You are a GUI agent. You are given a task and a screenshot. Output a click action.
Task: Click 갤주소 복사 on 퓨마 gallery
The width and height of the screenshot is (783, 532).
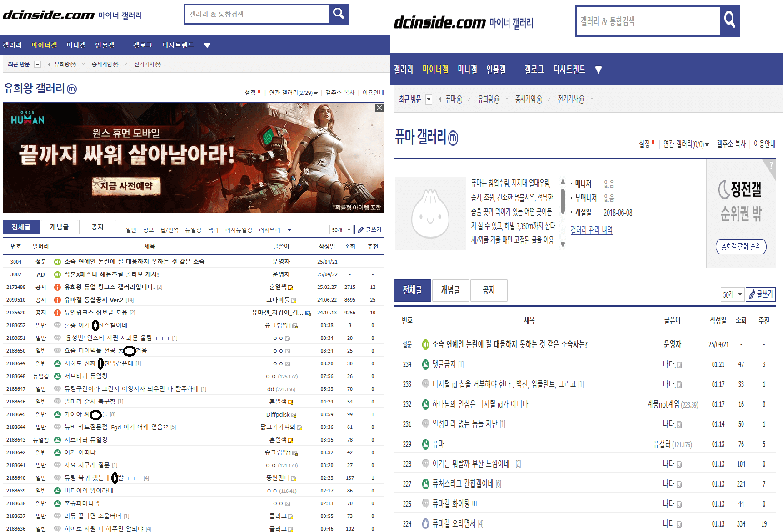point(731,144)
